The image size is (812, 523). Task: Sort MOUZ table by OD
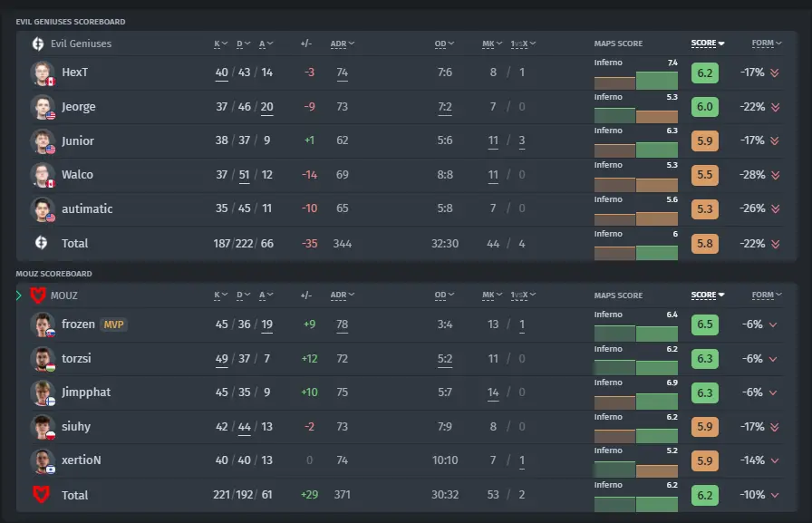[x=444, y=295]
